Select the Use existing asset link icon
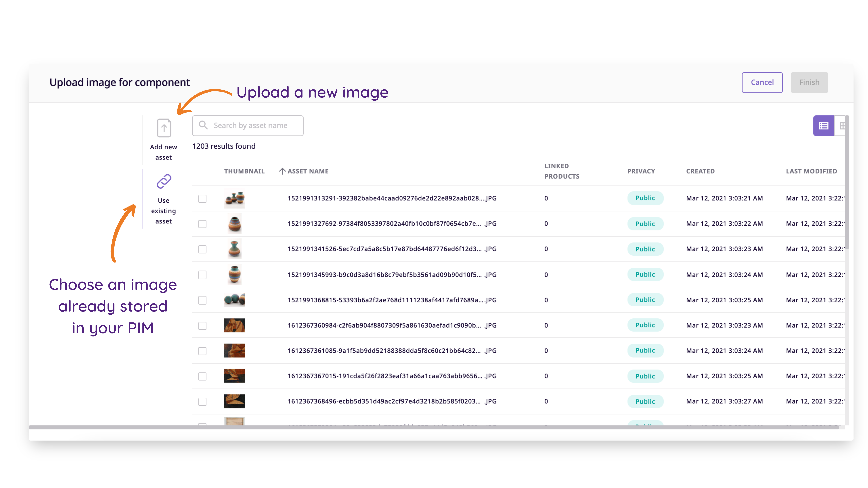 [164, 181]
